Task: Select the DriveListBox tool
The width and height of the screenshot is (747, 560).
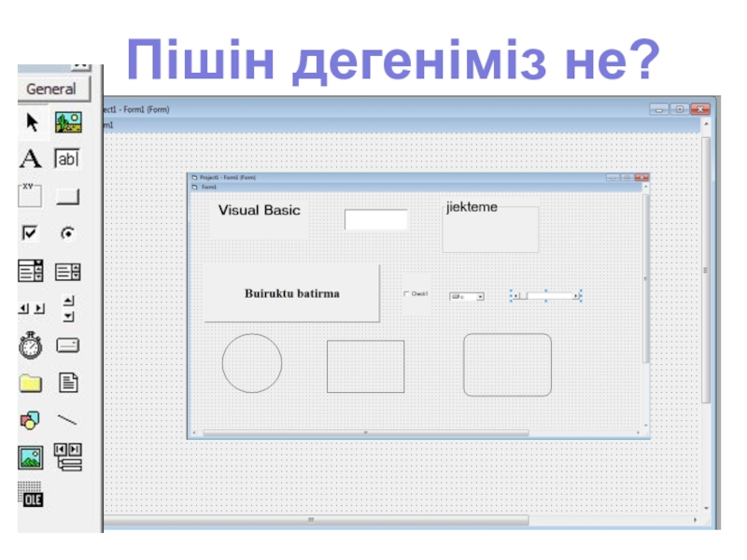Action: coord(67,344)
